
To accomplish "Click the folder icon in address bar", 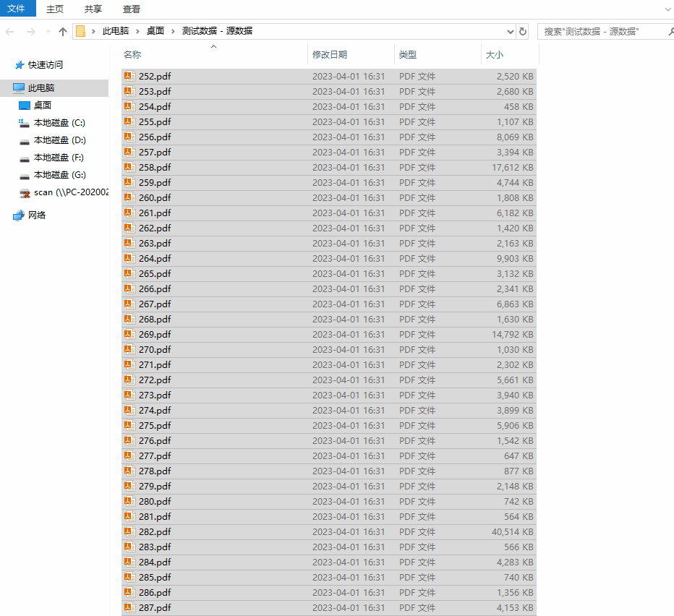I will [x=80, y=31].
